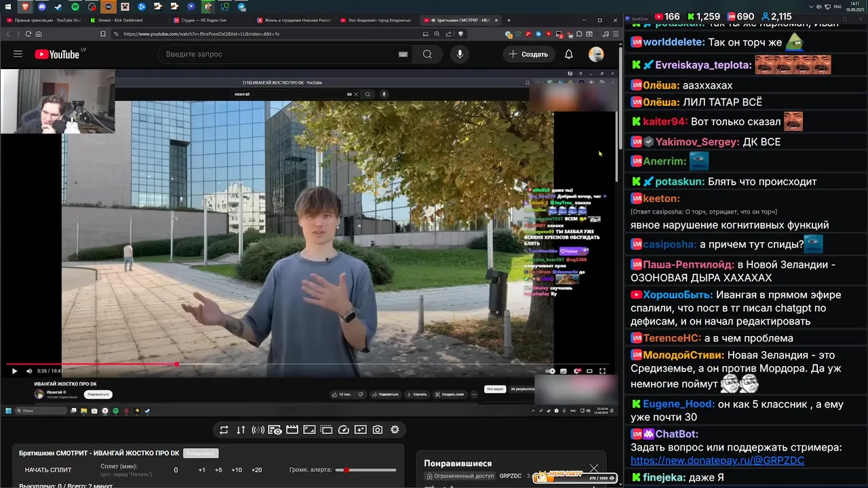The height and width of the screenshot is (488, 868).
Task: Enter fullscreen in the inner video player
Action: pyautogui.click(x=602, y=371)
